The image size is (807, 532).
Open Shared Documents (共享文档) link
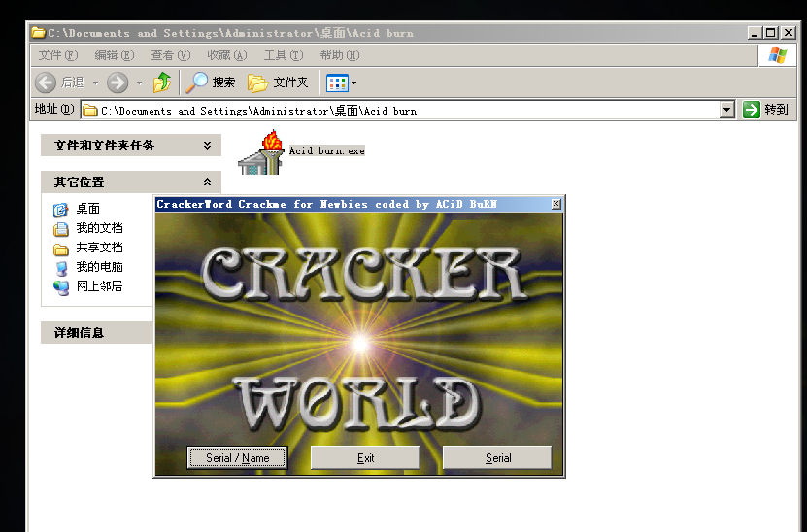[x=99, y=248]
